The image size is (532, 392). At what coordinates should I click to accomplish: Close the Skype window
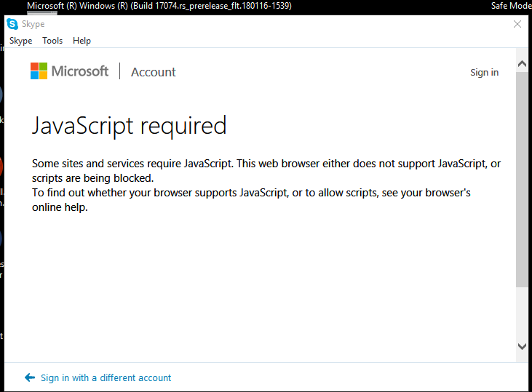coord(517,24)
